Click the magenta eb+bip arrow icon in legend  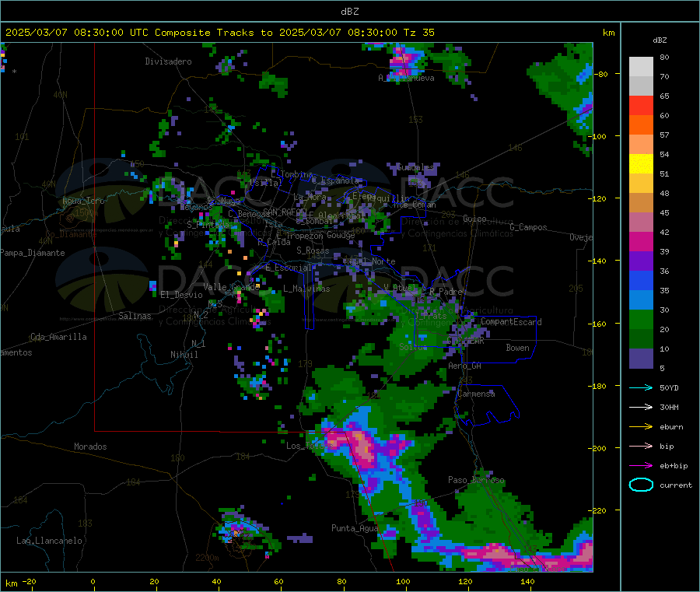click(x=641, y=466)
